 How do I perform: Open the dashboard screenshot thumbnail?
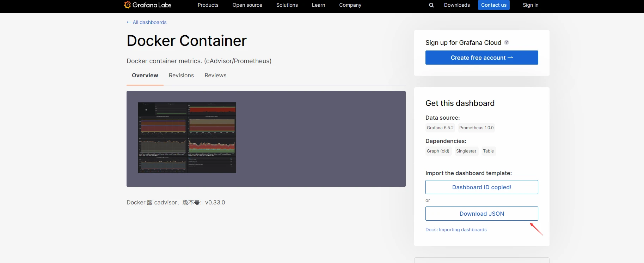[187, 138]
